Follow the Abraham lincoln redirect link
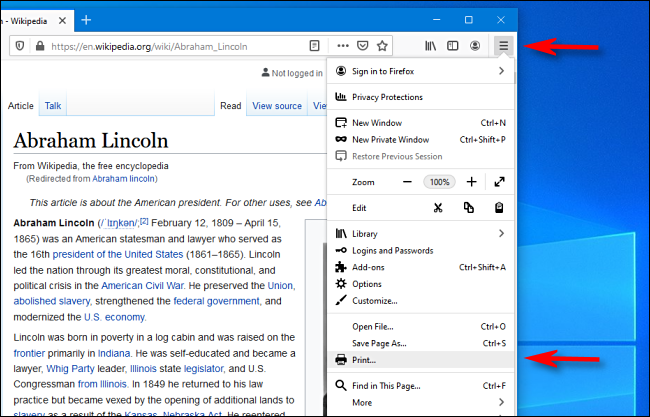 [x=124, y=179]
